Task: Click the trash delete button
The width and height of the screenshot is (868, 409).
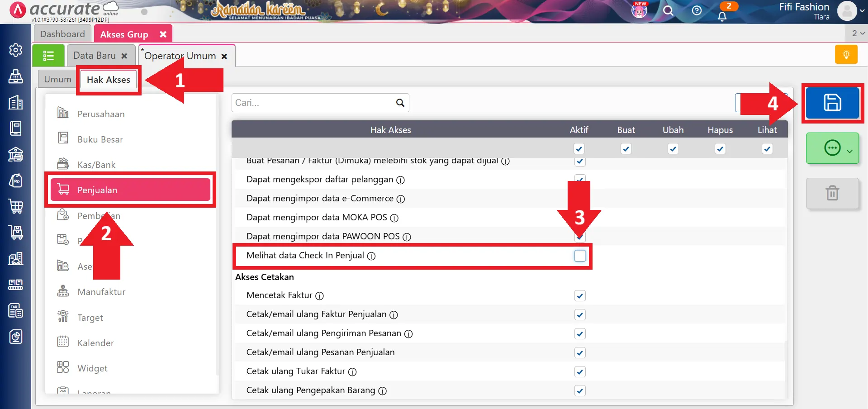Action: 832,193
